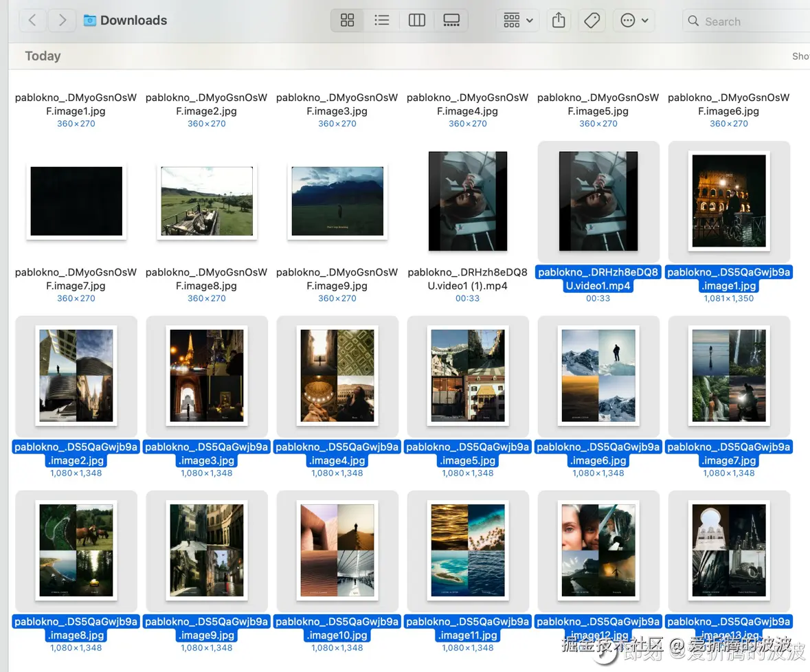The width and height of the screenshot is (810, 672).
Task: Select the Colosseum DS5QaGwjb9a.image1.jpg thumbnail
Action: pyautogui.click(x=729, y=201)
